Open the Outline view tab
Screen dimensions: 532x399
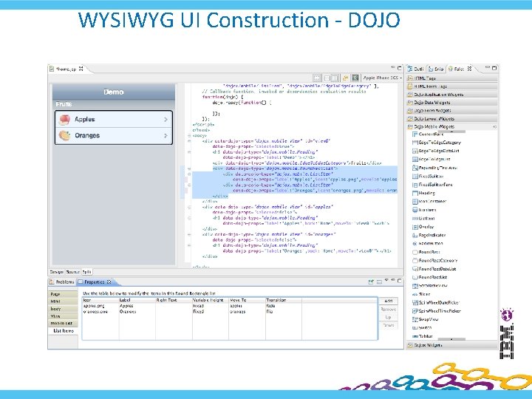tap(416, 69)
